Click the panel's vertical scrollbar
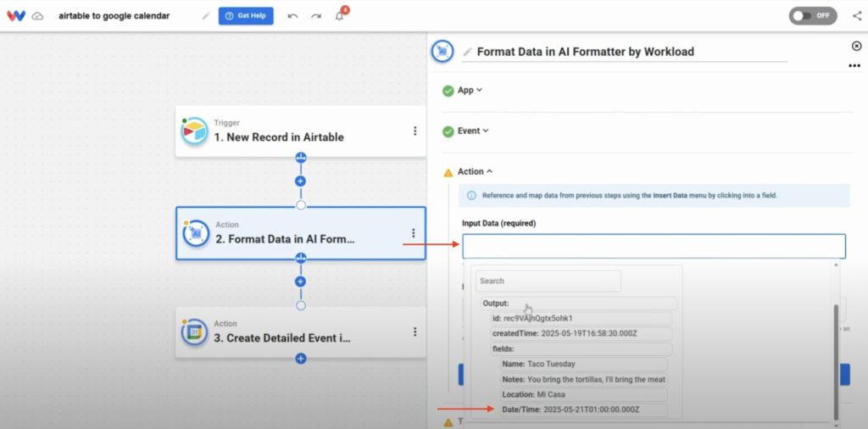The image size is (868, 429). pos(836,363)
